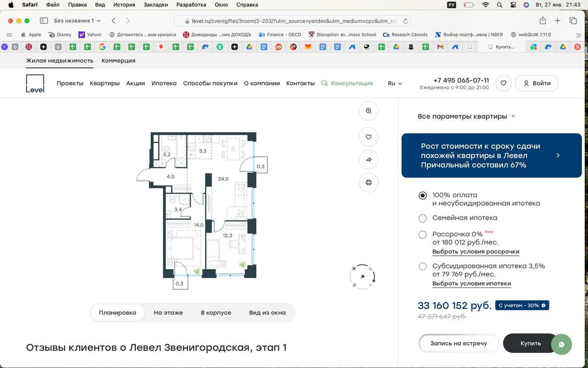Image resolution: width=588 pixels, height=368 pixels.
Task: Reload the page from address bar
Action: (405, 21)
